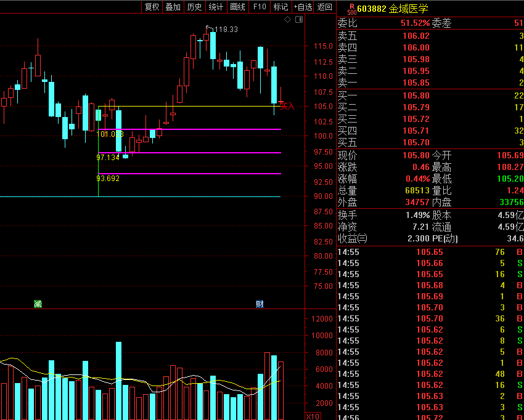Click the 涨跌 value 0.46
The height and width of the screenshot is (420, 524).
tap(421, 167)
